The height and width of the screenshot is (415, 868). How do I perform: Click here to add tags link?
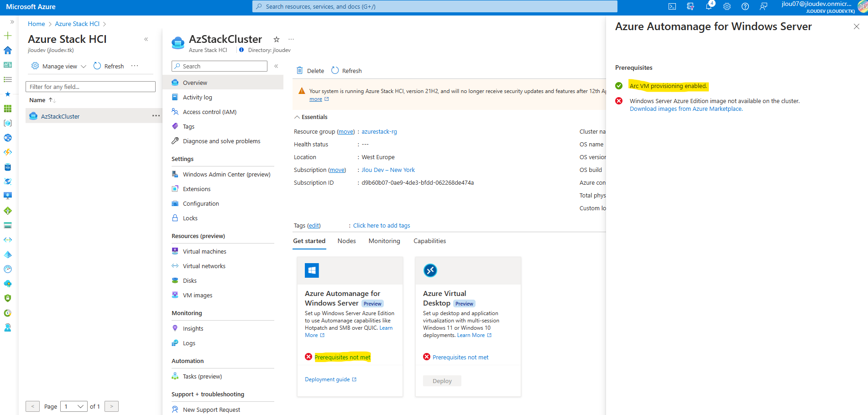coord(382,225)
